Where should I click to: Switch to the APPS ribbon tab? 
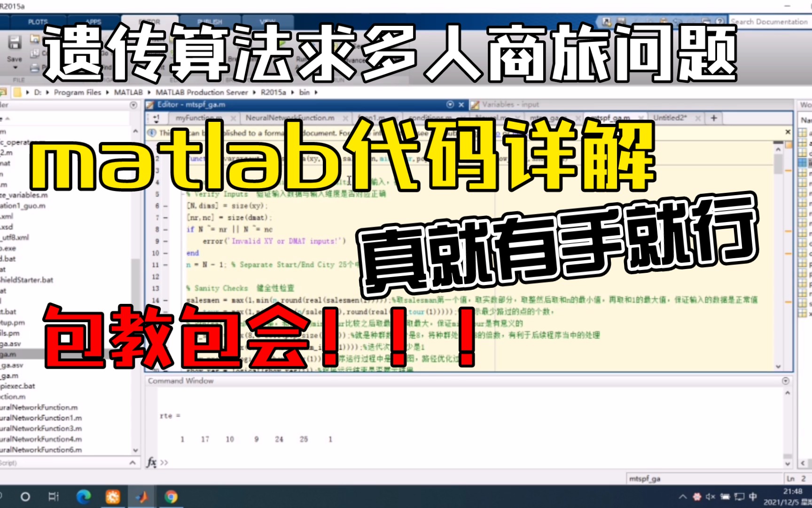94,22
